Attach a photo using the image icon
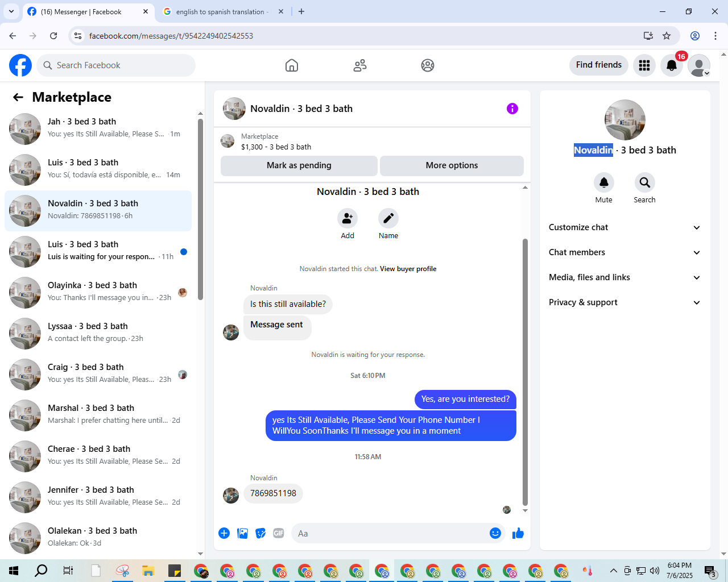728x582 pixels. tap(243, 533)
